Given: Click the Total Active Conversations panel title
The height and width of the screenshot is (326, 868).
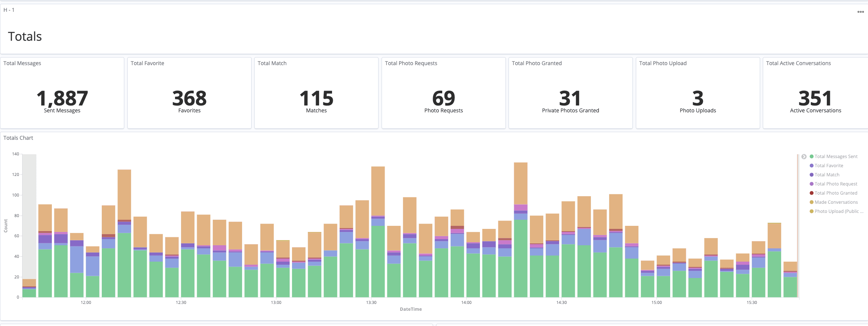Looking at the screenshot, I should 798,63.
